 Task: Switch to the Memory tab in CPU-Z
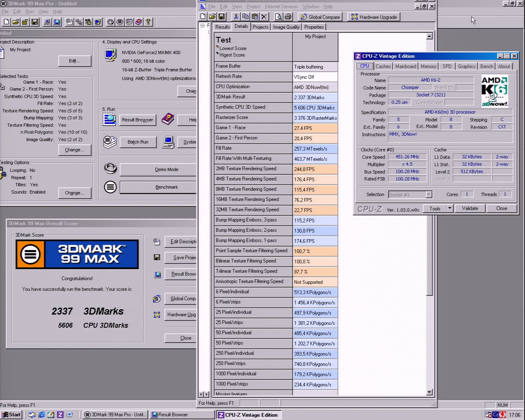429,66
